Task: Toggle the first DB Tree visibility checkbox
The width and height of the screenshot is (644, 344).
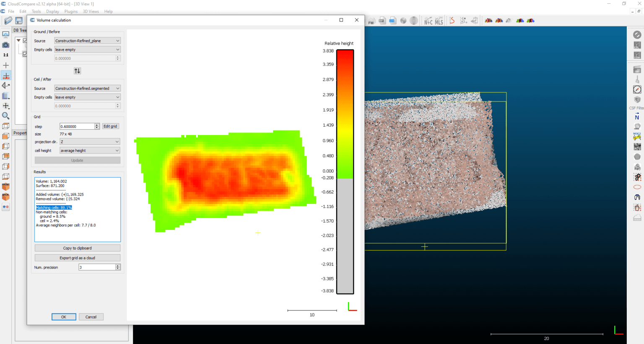Action: (25, 41)
